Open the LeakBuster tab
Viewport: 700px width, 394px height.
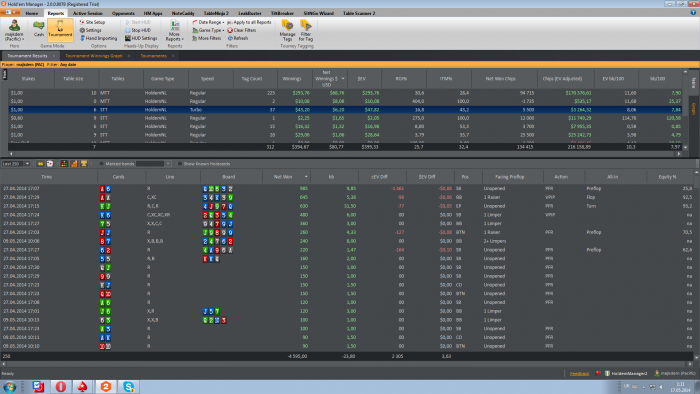click(250, 13)
